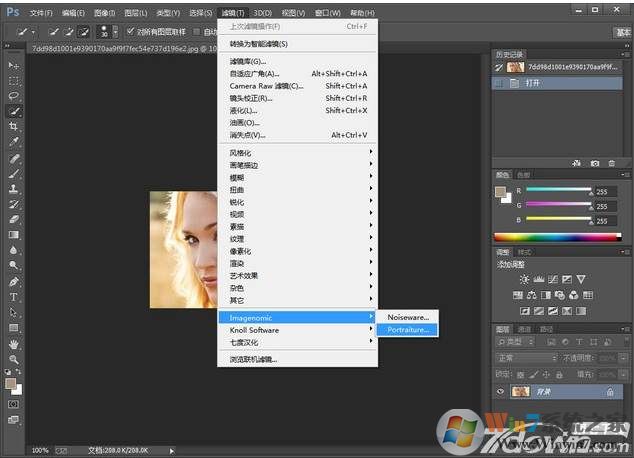634x458 pixels.
Task: Open the brush size preset picker
Action: tap(108, 32)
